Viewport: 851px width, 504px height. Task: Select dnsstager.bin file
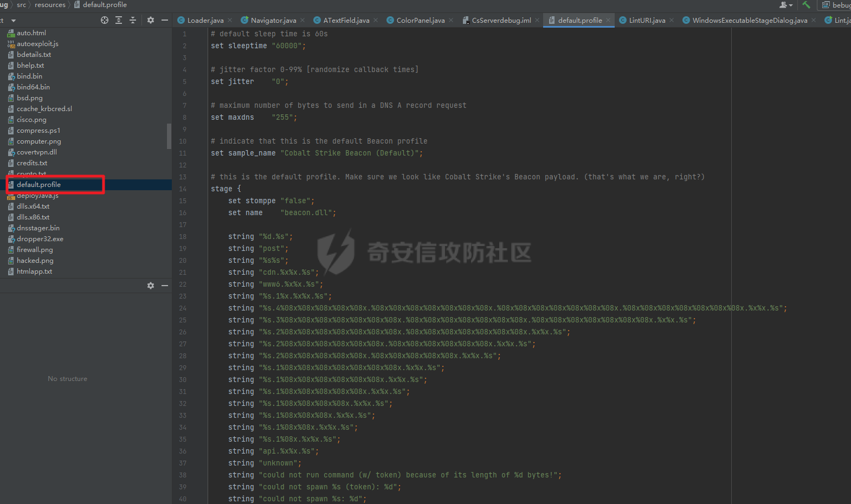(x=38, y=228)
